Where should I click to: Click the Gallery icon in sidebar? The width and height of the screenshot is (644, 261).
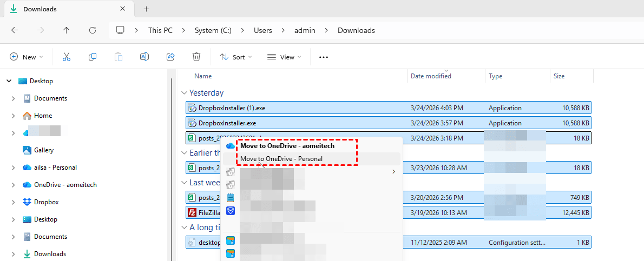pos(27,150)
